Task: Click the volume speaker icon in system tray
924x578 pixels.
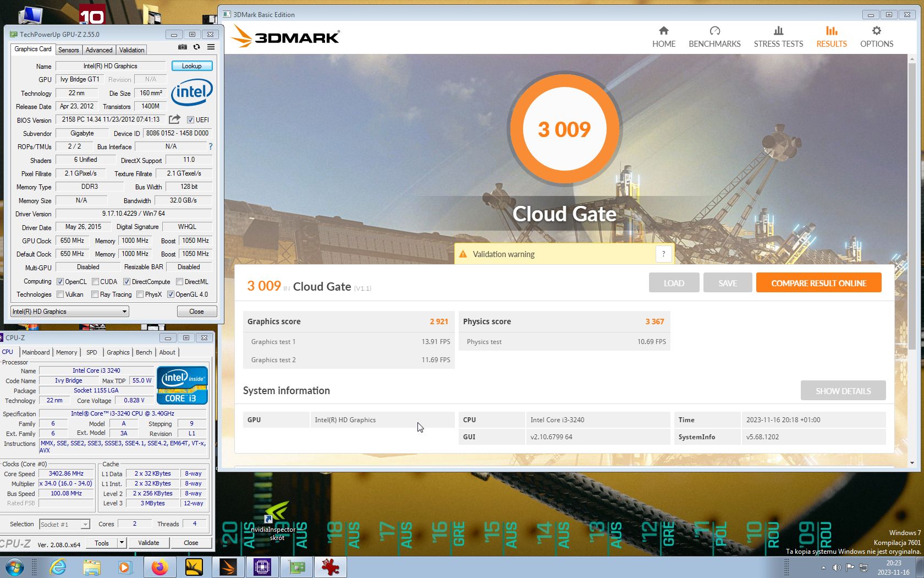Action: pos(837,568)
